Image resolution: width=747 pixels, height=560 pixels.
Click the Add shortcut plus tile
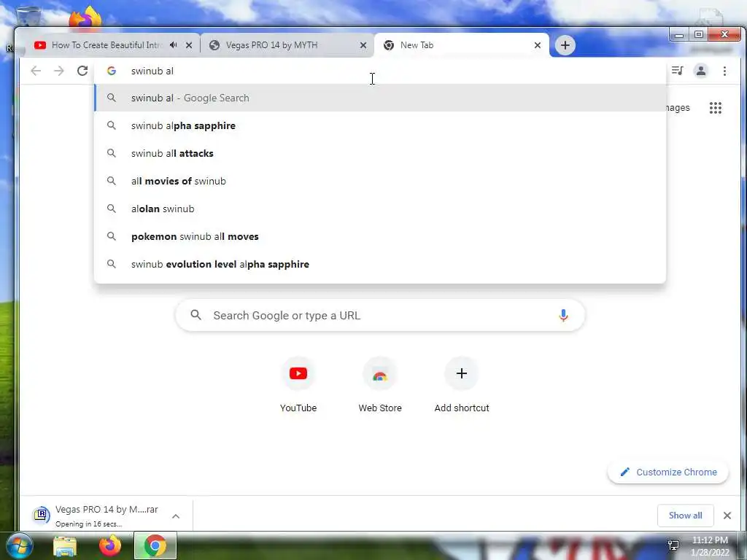pyautogui.click(x=462, y=385)
